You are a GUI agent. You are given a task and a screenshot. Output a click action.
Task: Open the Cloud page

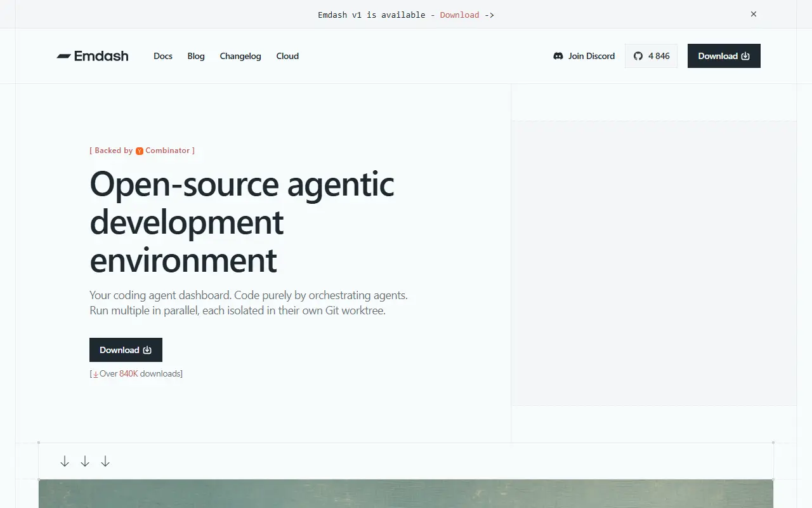pos(287,56)
